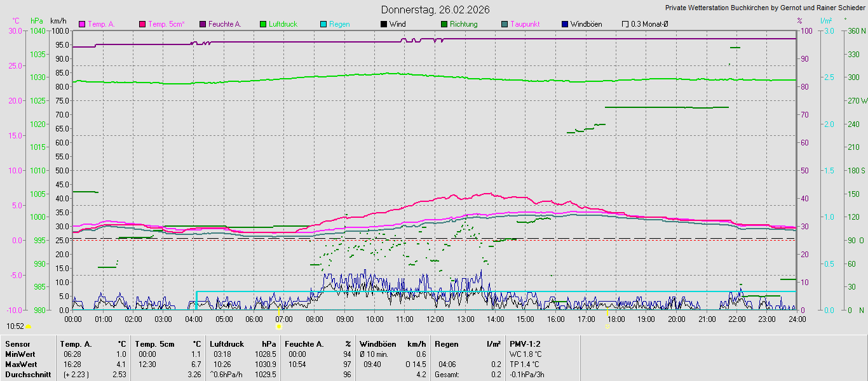
Task: Click the sunset marker near 18:00
Action: pos(608,326)
